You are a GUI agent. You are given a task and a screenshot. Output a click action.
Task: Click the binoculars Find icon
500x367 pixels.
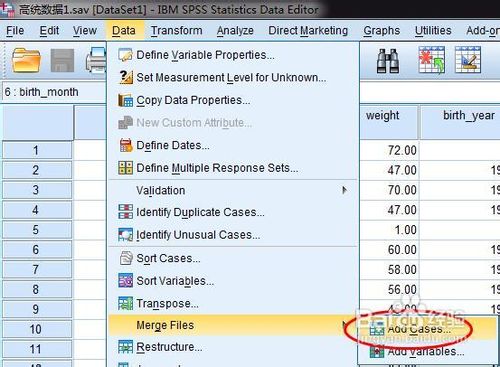click(388, 61)
